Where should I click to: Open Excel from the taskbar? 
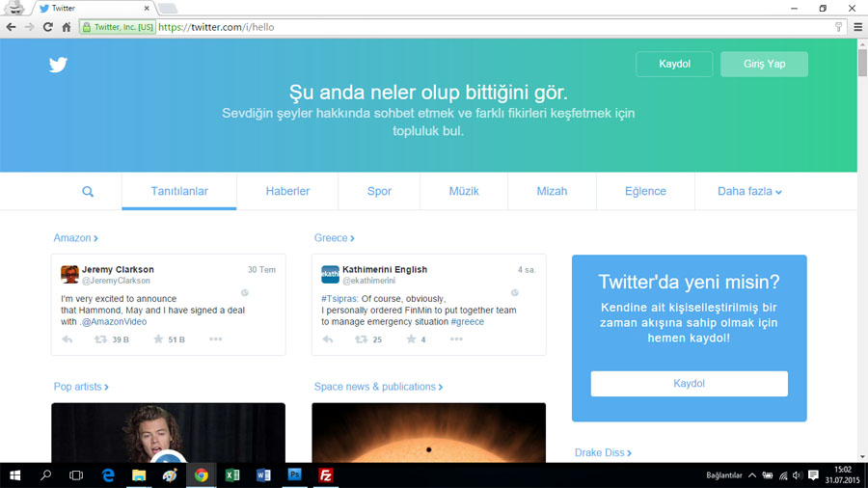(231, 475)
